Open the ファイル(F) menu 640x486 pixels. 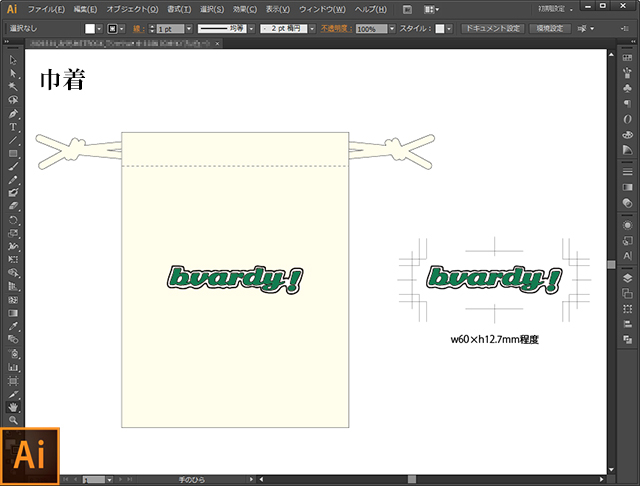[x=46, y=9]
